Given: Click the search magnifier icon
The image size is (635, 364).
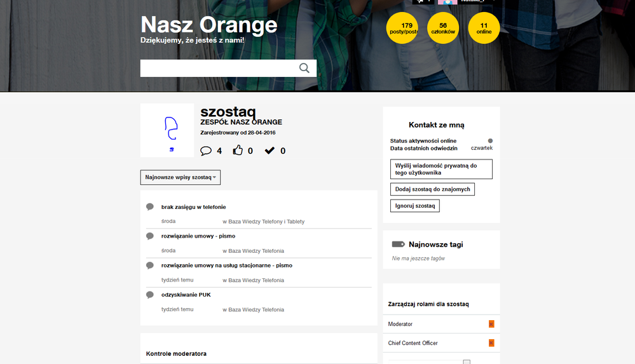Looking at the screenshot, I should [304, 69].
